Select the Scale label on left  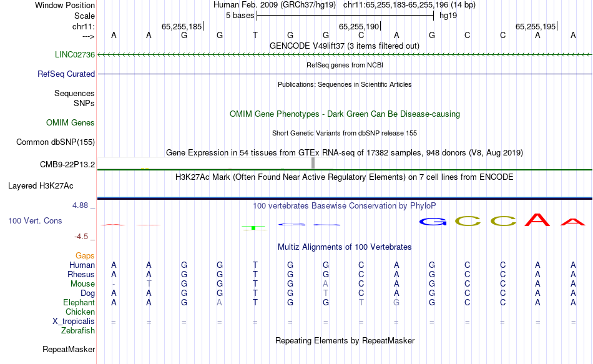[x=84, y=16]
